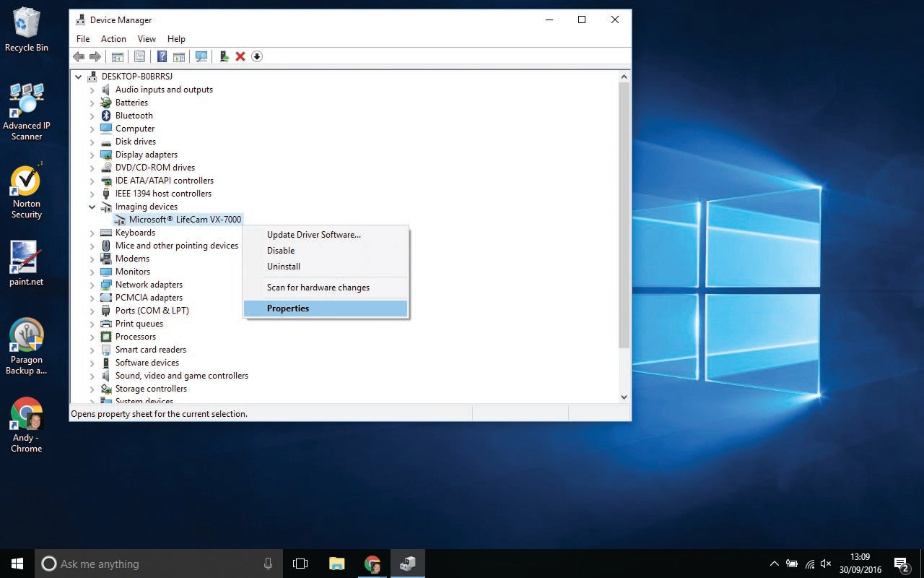
Task: Open the Recycle Bin desktop icon
Action: click(27, 30)
